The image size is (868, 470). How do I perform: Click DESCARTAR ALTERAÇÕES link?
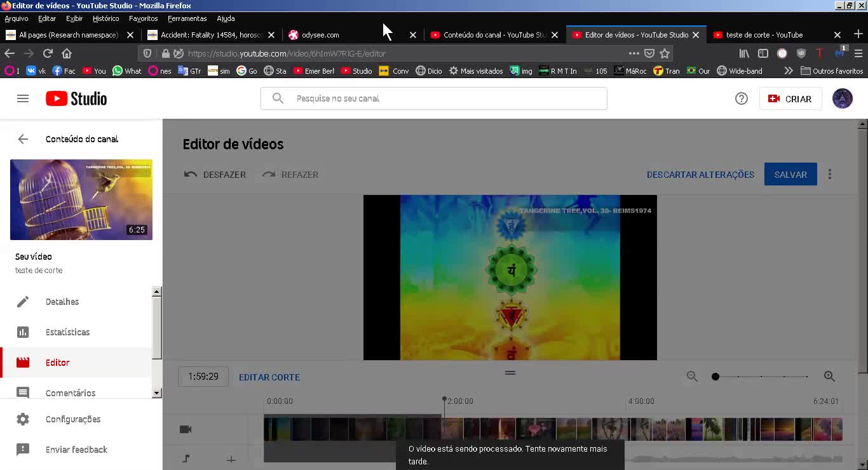pos(700,175)
